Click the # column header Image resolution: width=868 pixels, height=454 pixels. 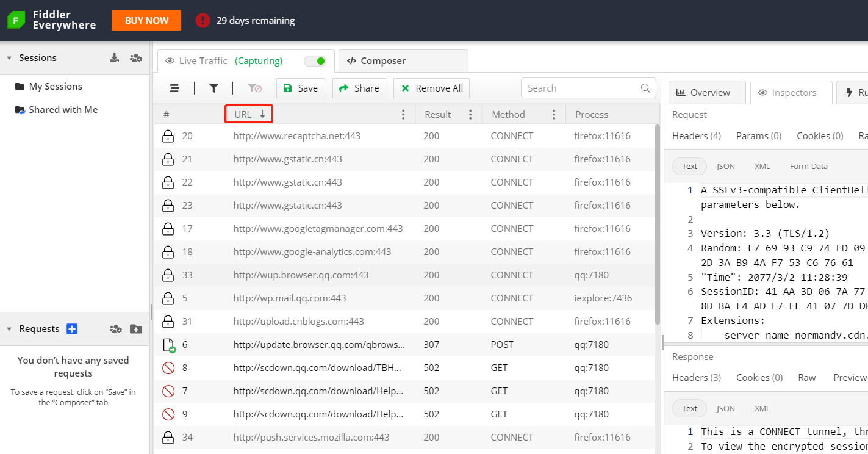(x=167, y=115)
